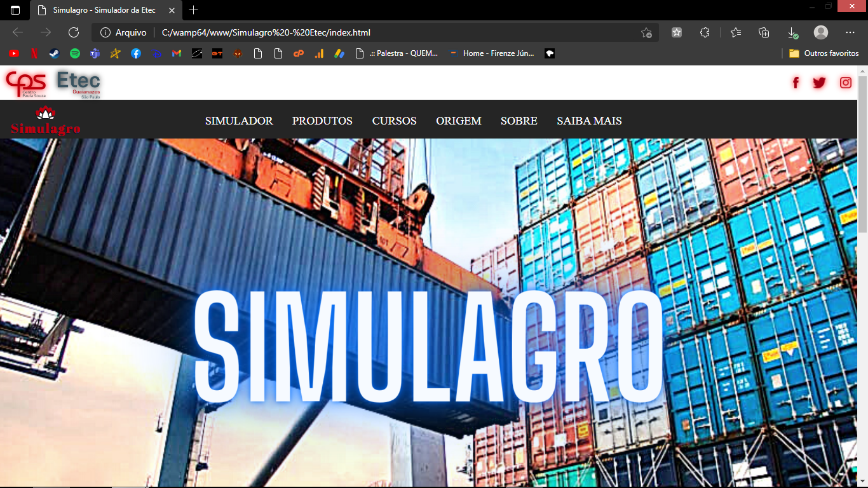
Task: Click the SAIBA MAIS link
Action: click(x=590, y=121)
